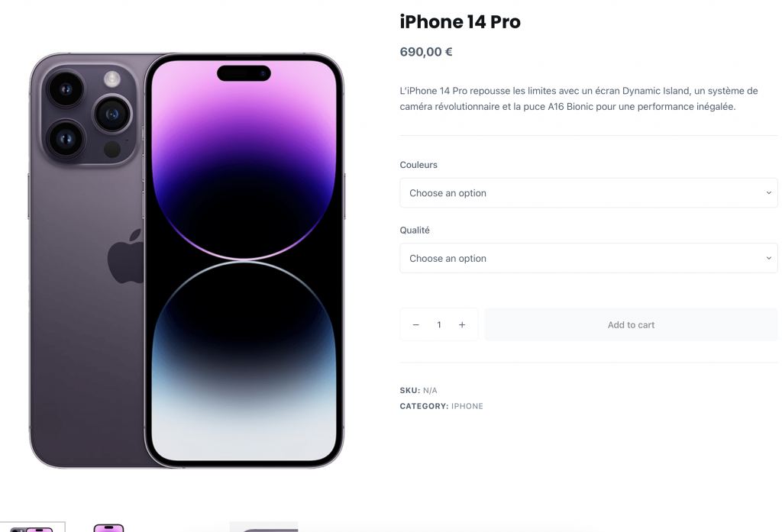
Task: Click the Add to cart button
Action: pos(631,324)
